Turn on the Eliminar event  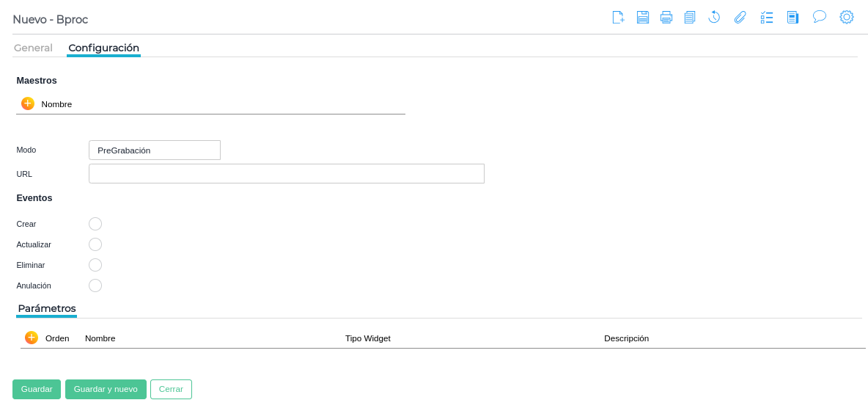click(95, 265)
